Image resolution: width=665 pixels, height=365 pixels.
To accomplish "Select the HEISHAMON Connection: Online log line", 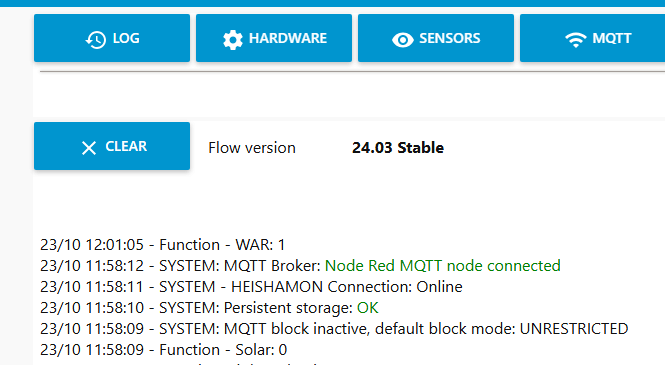I will pos(251,287).
